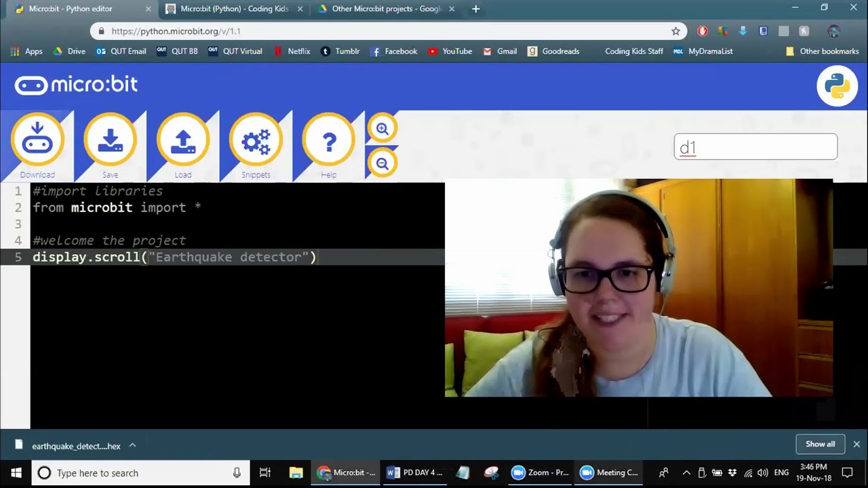Click the Python logo icon
The height and width of the screenshot is (488, 868).
point(837,86)
